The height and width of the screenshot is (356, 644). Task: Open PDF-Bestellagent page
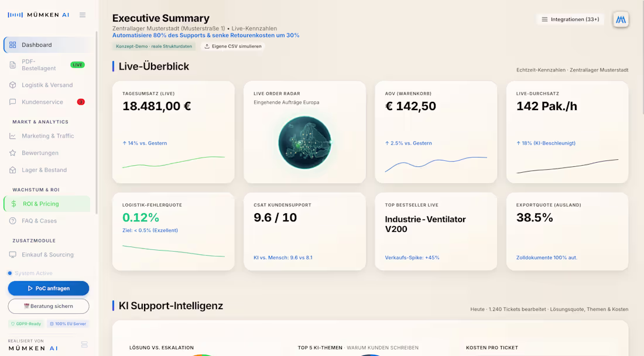(47, 65)
